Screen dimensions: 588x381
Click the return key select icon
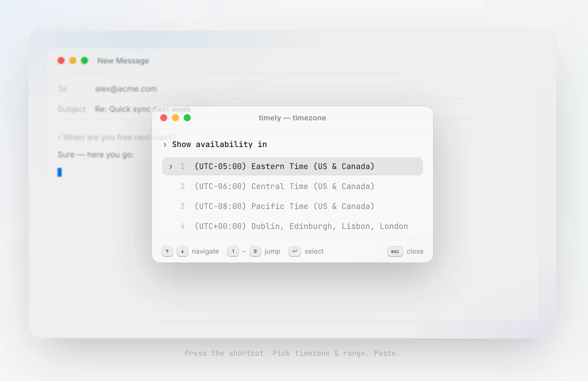(x=295, y=251)
